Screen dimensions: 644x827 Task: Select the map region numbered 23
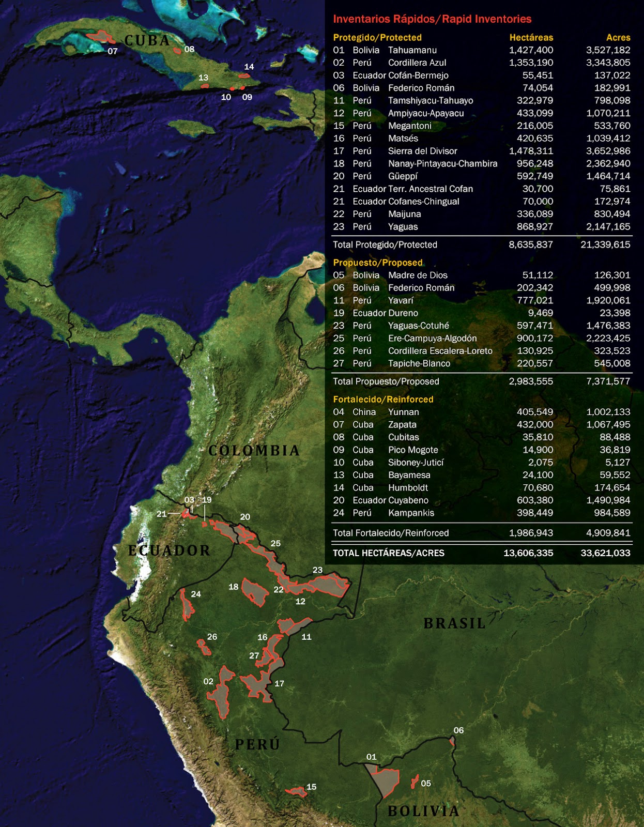point(327,585)
